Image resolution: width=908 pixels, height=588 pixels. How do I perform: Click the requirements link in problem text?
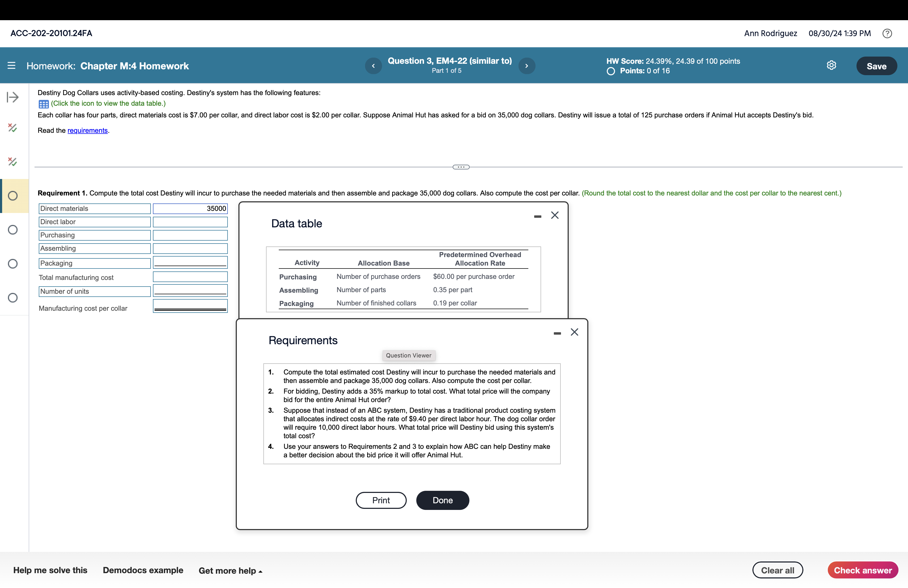coord(88,130)
